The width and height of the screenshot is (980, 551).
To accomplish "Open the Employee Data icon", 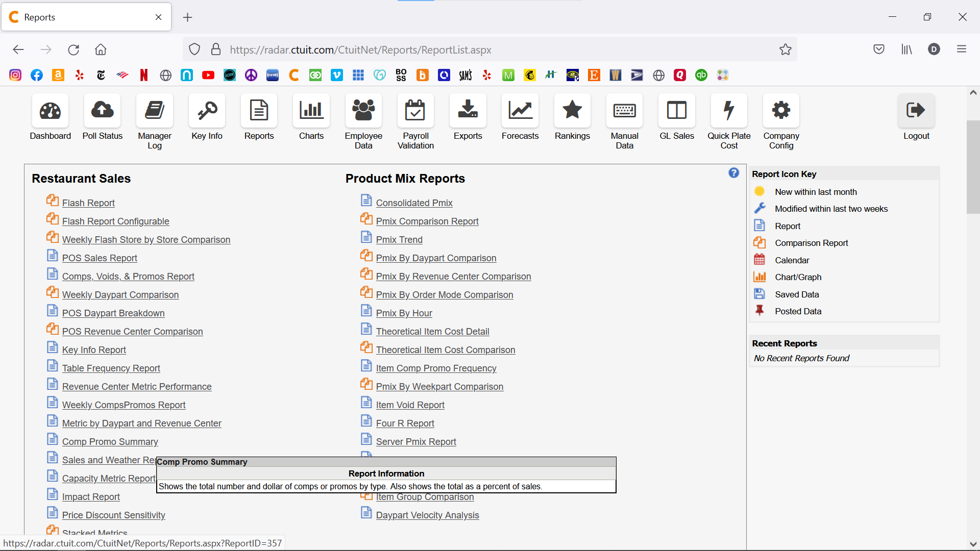I will [x=363, y=111].
